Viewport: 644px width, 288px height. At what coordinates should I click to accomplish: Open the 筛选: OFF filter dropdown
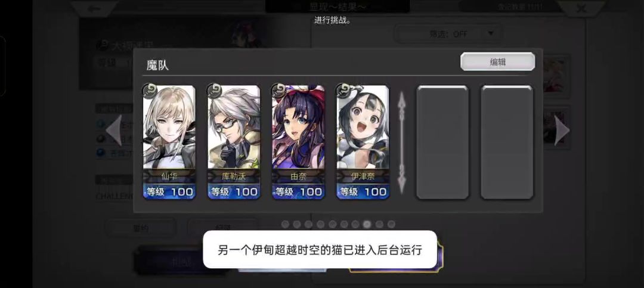(448, 34)
